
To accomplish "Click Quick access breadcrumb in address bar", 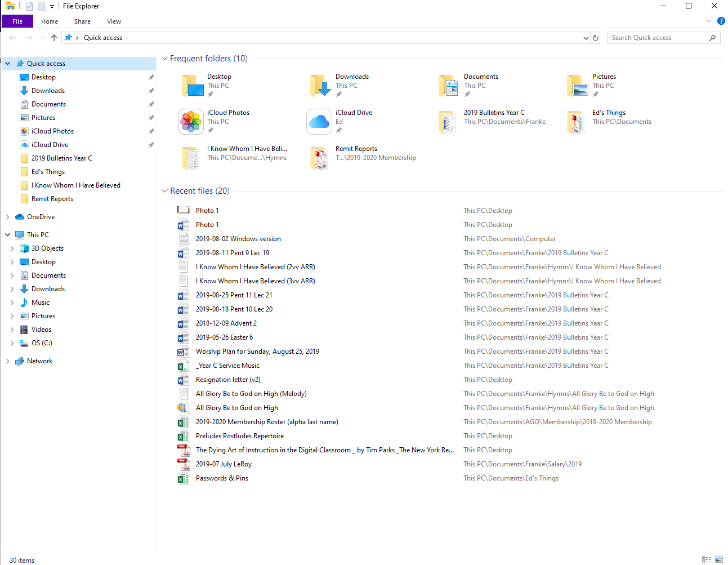I will (x=103, y=38).
